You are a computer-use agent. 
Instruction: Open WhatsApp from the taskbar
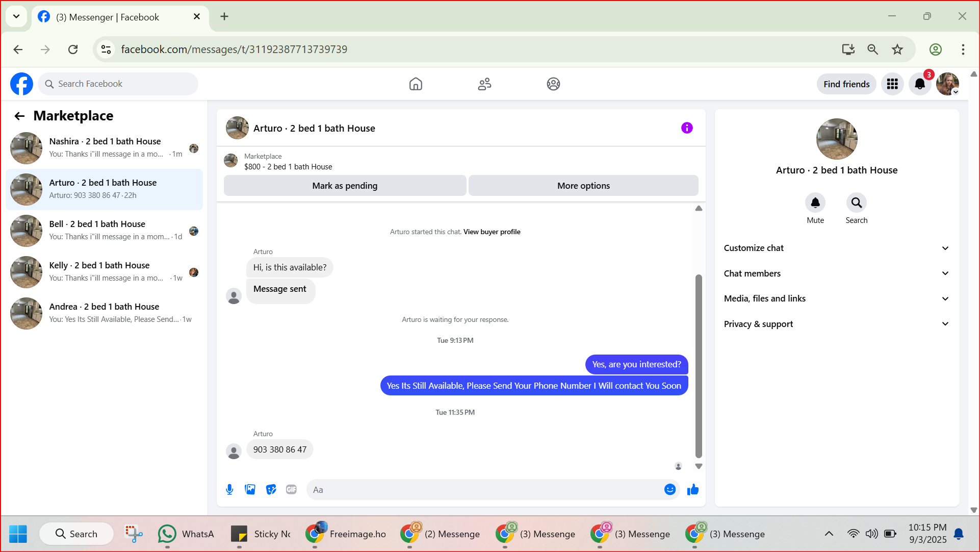pos(186,534)
